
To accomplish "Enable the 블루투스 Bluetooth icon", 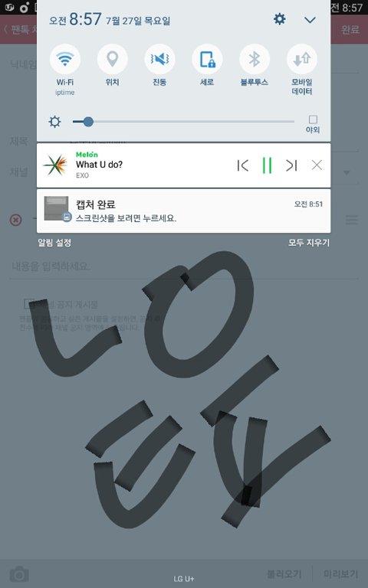I will tap(255, 59).
